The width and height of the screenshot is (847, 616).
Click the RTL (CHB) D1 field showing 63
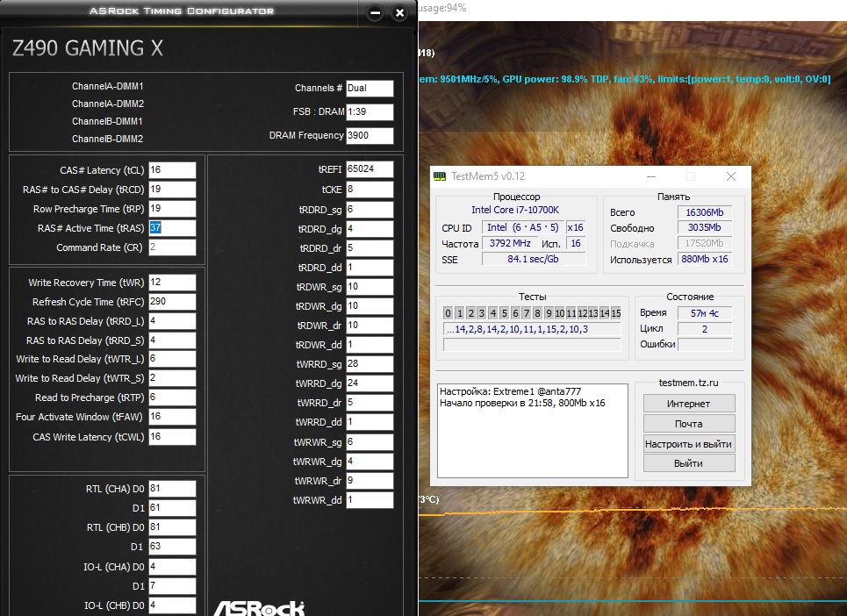[172, 547]
